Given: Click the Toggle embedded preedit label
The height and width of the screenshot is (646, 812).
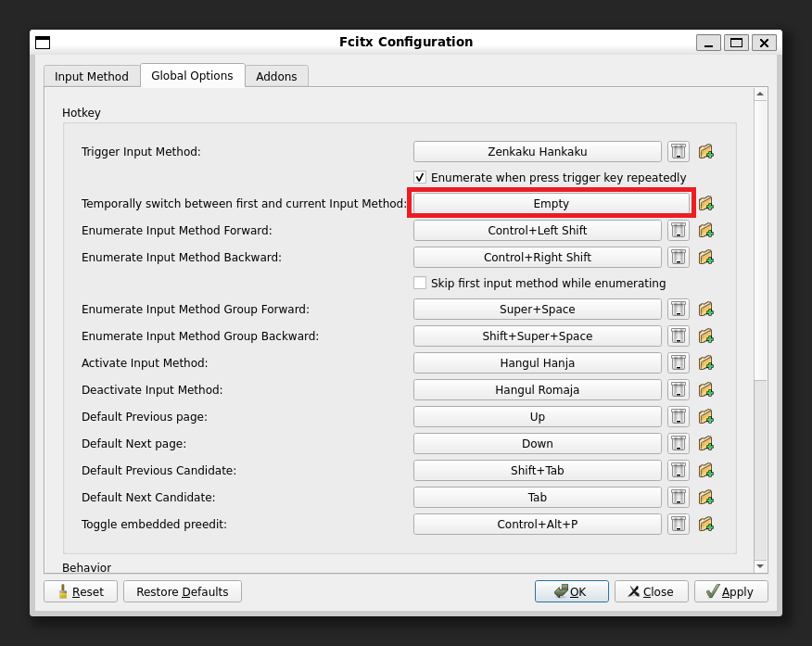Looking at the screenshot, I should click(x=154, y=525).
